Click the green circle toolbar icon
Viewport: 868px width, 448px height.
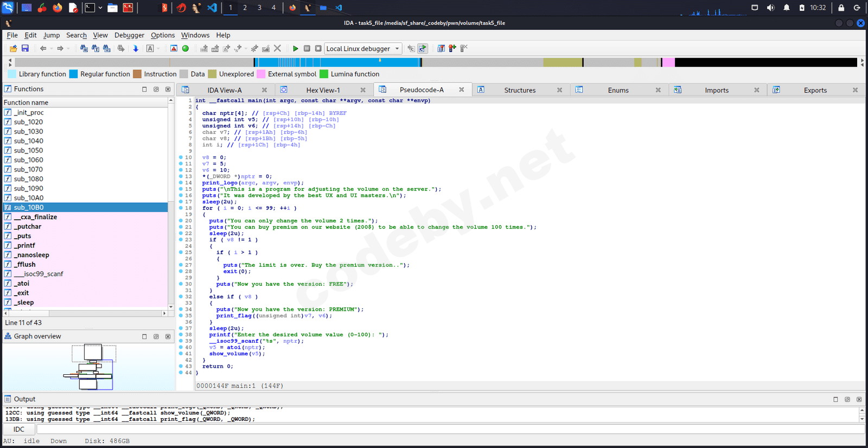186,49
